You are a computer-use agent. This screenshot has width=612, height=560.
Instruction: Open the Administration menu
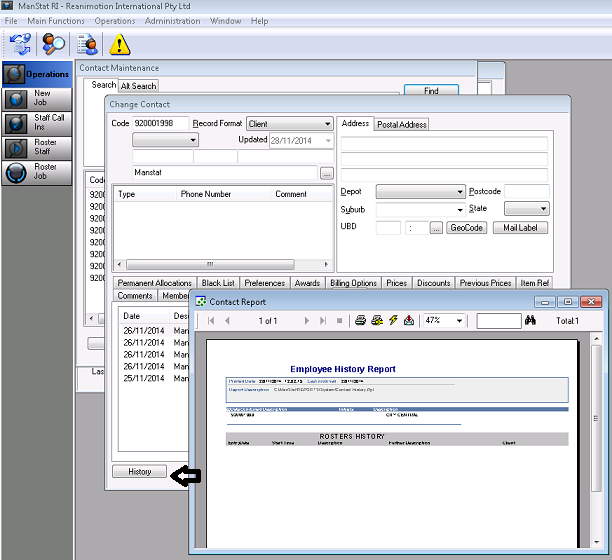172,21
